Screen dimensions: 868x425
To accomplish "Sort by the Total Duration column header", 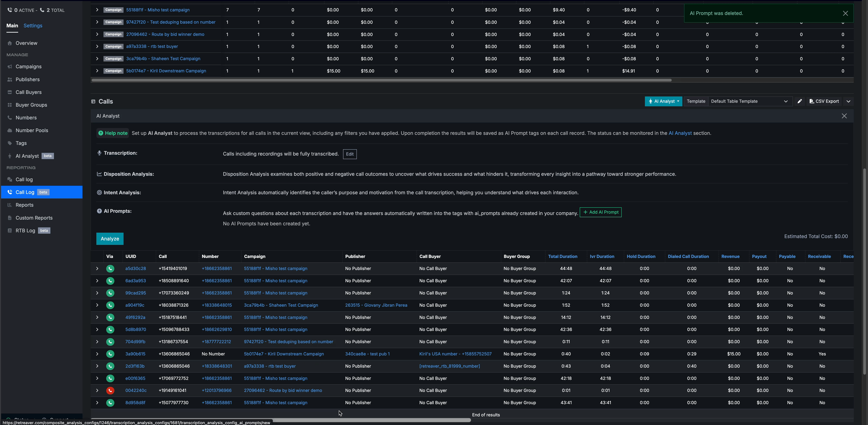I will pos(562,256).
